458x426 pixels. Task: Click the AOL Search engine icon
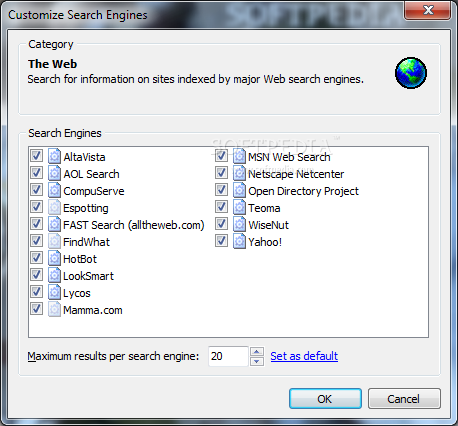tap(54, 173)
